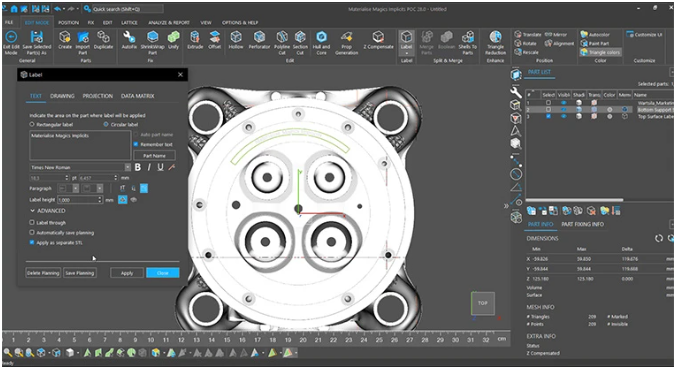Open the Label button dropdown arrow
The width and height of the screenshot is (676, 369).
(407, 54)
